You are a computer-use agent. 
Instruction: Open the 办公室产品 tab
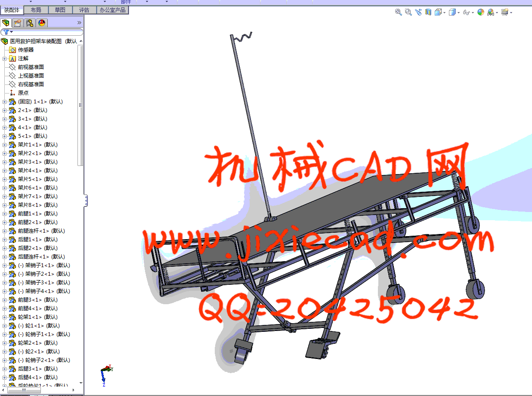112,10
